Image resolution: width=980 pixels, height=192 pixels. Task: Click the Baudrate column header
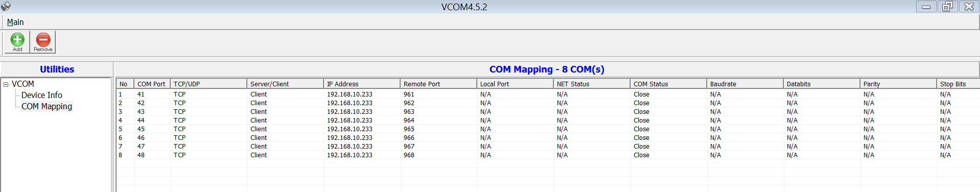point(745,84)
